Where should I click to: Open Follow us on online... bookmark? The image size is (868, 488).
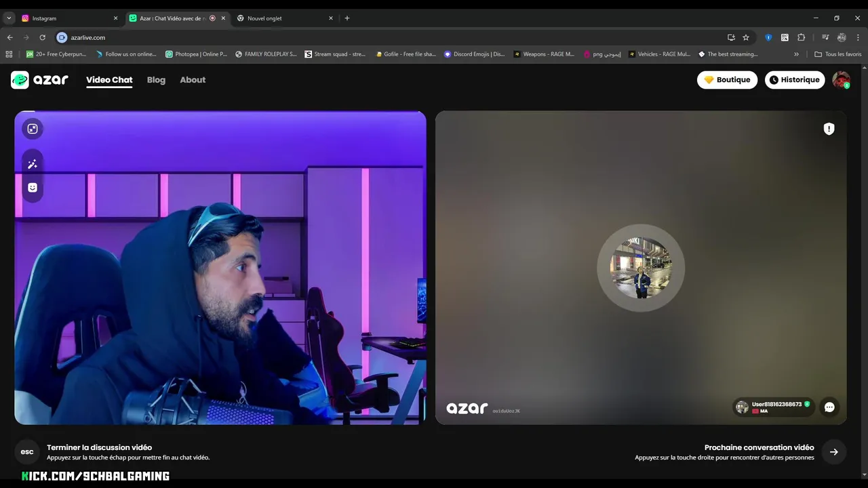(x=126, y=54)
